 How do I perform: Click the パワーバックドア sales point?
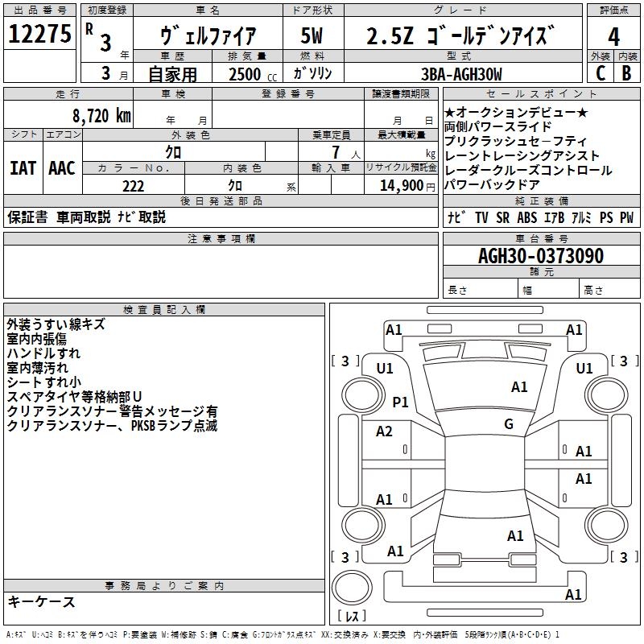[492, 185]
